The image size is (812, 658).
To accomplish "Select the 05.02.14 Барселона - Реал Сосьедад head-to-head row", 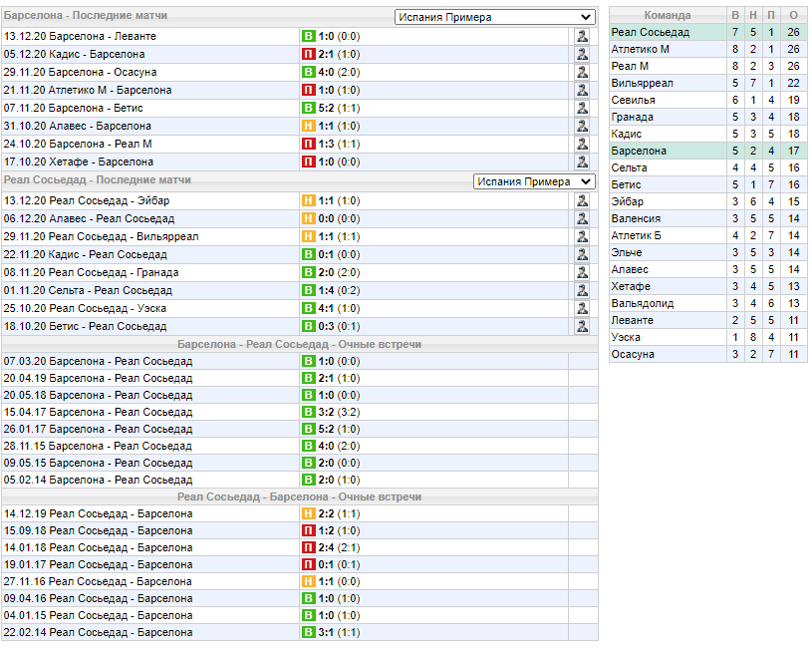I will point(300,480).
